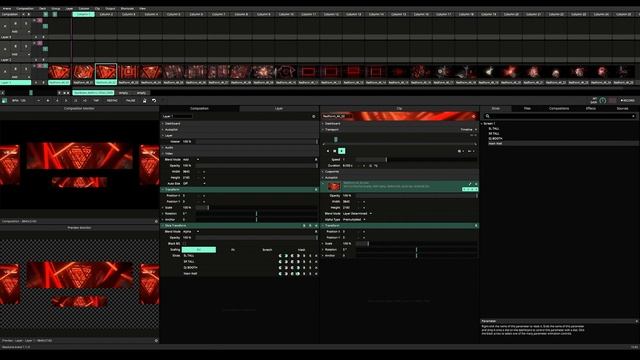Image resolution: width=640 pixels, height=360 pixels.
Task: Bypass Layer 3 with its B button
Action: point(15,24)
